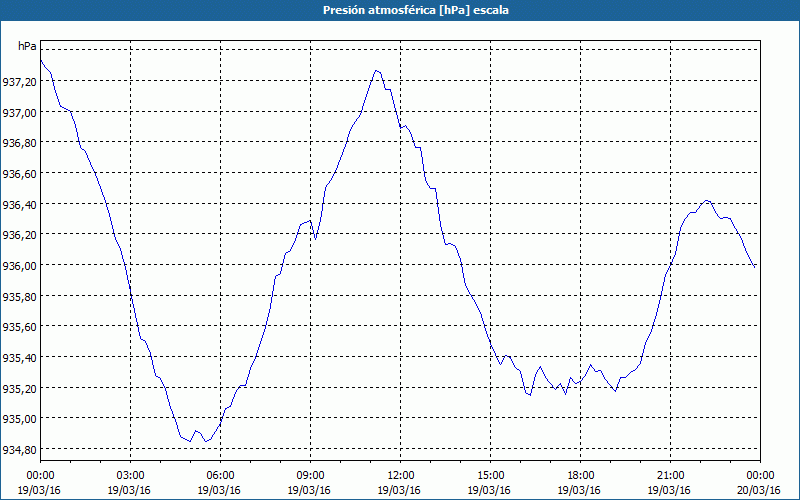
Task: Click the 935,40 y-axis value
Action: [19, 357]
